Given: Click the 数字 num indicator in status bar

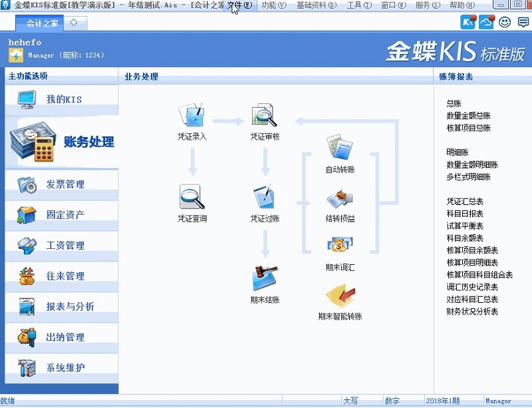Looking at the screenshot, I should (392, 401).
